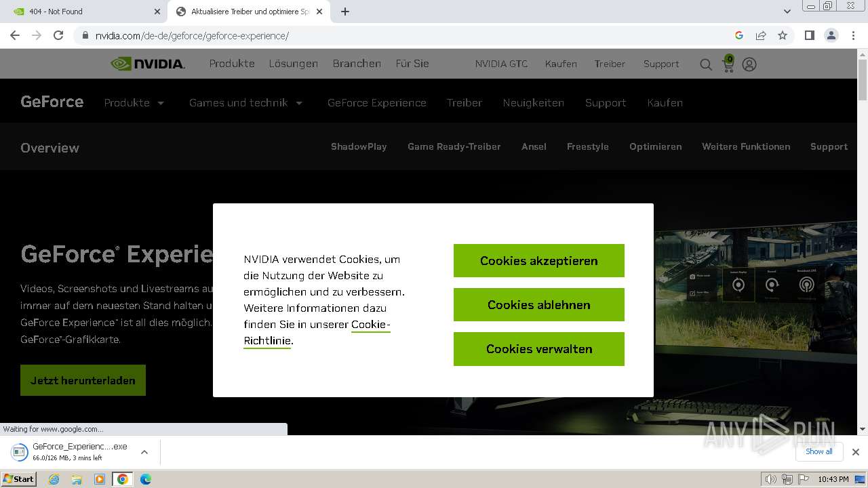Share this page via share icon
Image resolution: width=868 pixels, height=488 pixels.
(x=761, y=35)
